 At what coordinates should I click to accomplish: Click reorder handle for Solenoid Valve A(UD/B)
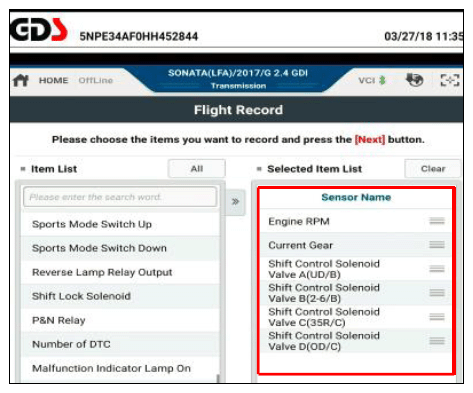click(437, 269)
